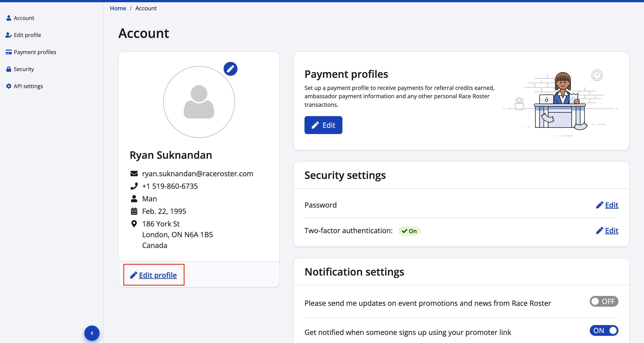Open Payment profiles in sidebar menu

point(35,52)
